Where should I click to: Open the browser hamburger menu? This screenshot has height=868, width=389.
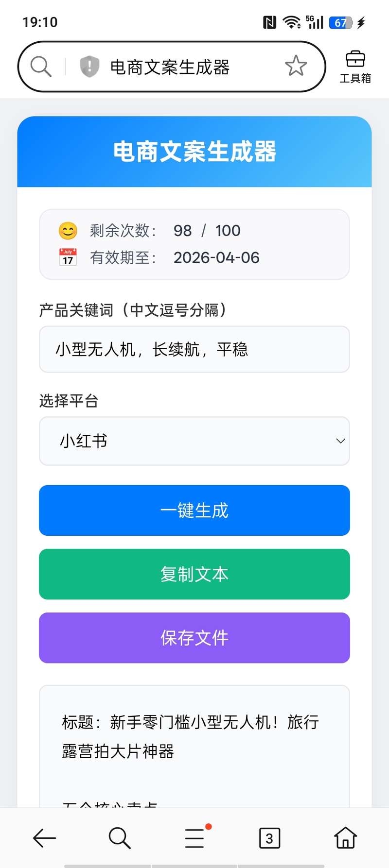coord(195,838)
